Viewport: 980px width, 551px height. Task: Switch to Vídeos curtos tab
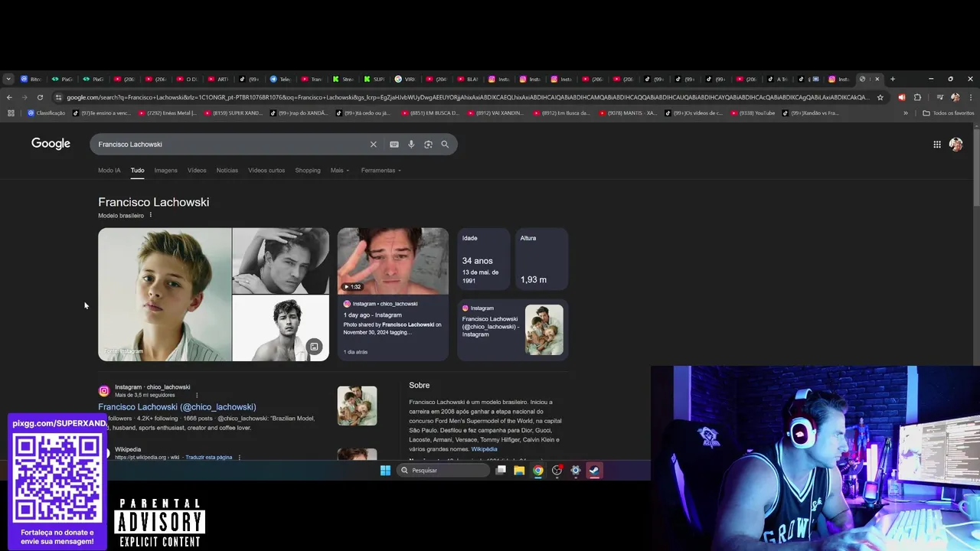266,170
